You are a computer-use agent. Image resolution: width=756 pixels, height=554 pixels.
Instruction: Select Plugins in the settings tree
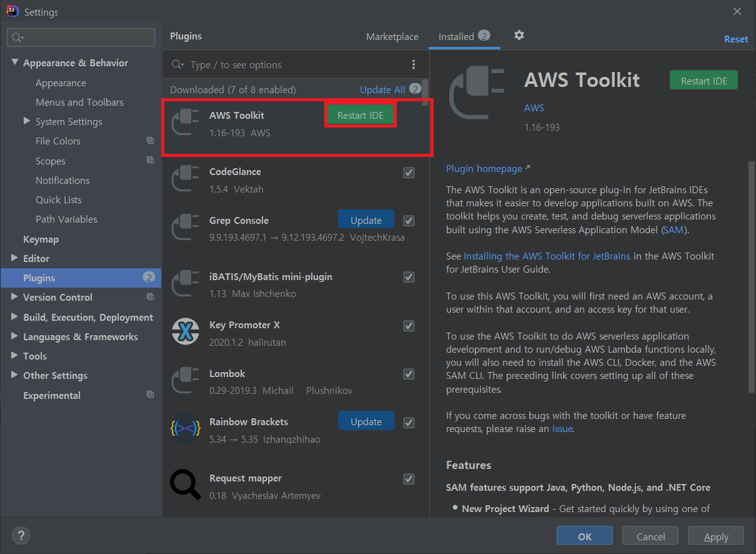pos(81,278)
